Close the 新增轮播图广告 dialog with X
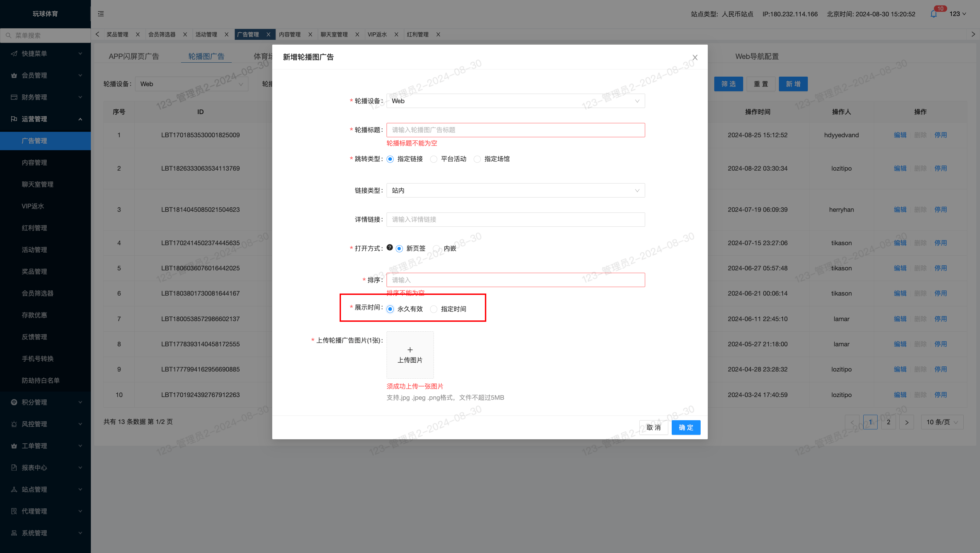 click(695, 58)
